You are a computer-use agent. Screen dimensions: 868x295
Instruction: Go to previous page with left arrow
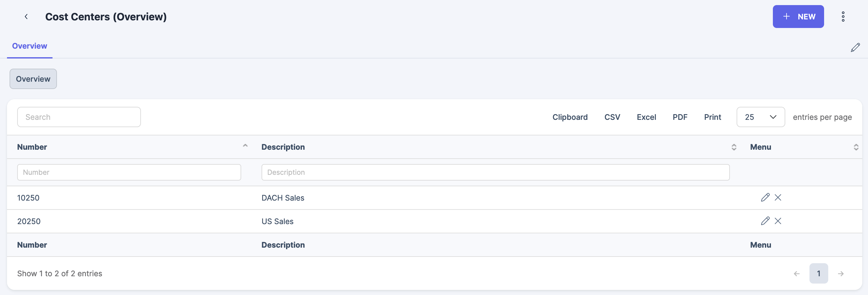(796, 273)
